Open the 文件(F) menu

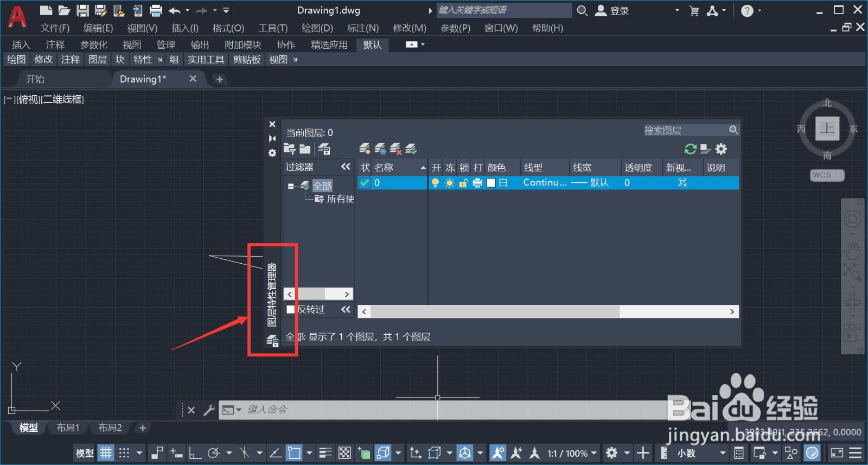tap(55, 28)
